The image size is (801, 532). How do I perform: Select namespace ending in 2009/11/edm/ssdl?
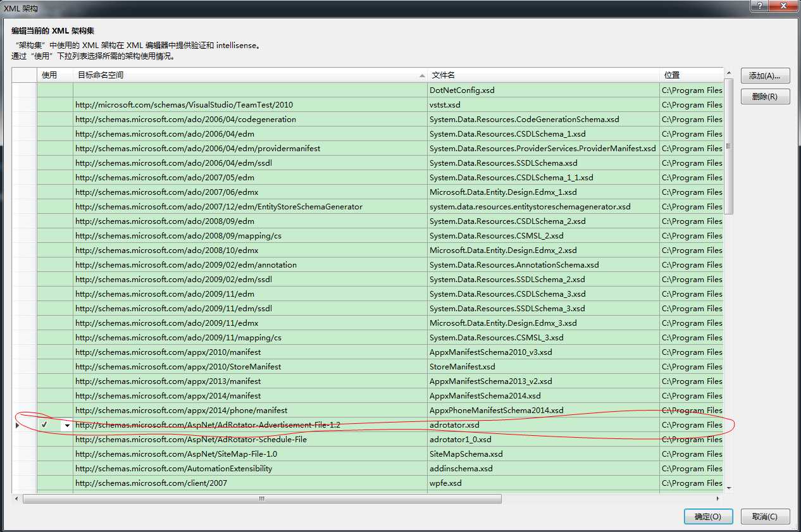251,309
